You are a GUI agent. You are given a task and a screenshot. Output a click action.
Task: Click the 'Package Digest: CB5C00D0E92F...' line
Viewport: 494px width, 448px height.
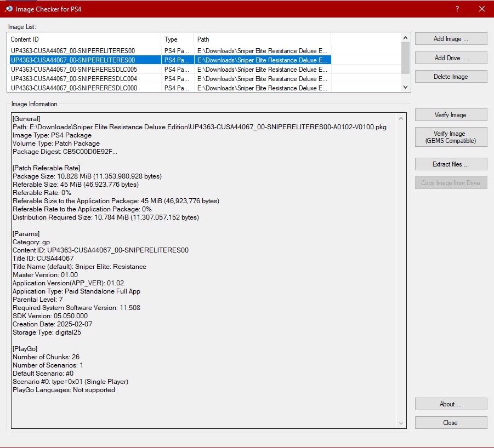(x=65, y=151)
